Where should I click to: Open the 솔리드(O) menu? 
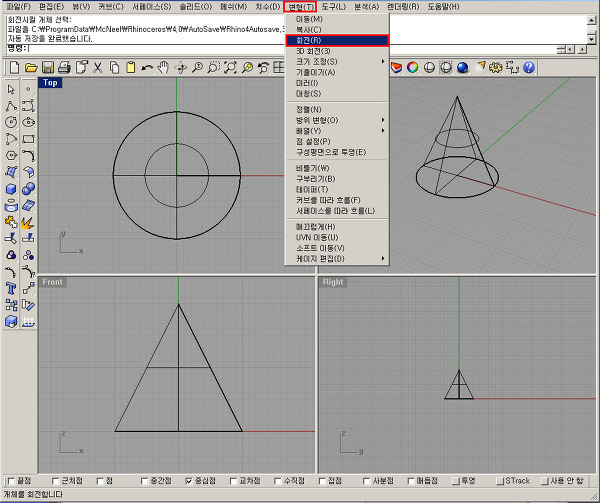[196, 7]
